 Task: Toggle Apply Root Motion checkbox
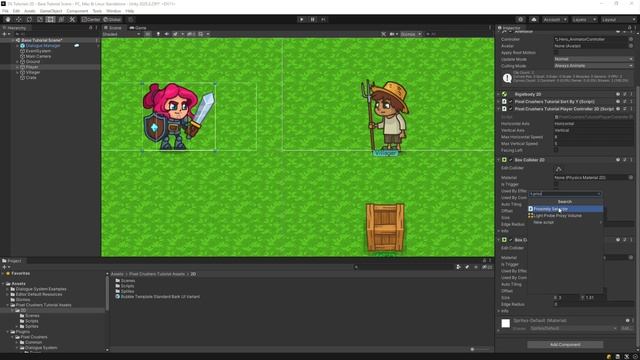556,53
